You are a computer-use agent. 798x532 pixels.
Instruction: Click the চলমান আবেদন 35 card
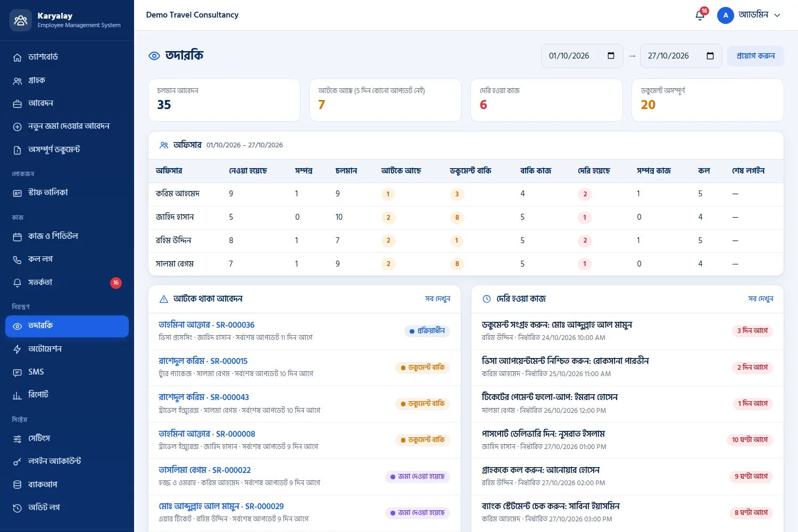[224, 100]
